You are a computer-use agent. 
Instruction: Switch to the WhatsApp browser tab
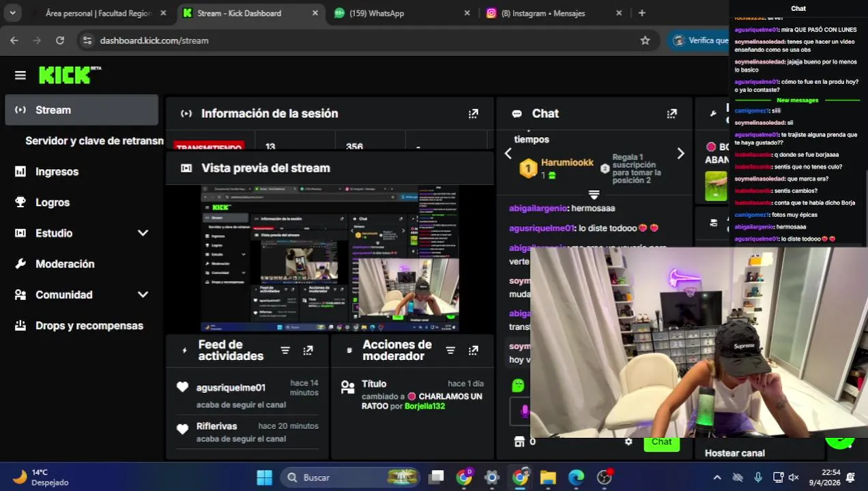[x=399, y=13]
